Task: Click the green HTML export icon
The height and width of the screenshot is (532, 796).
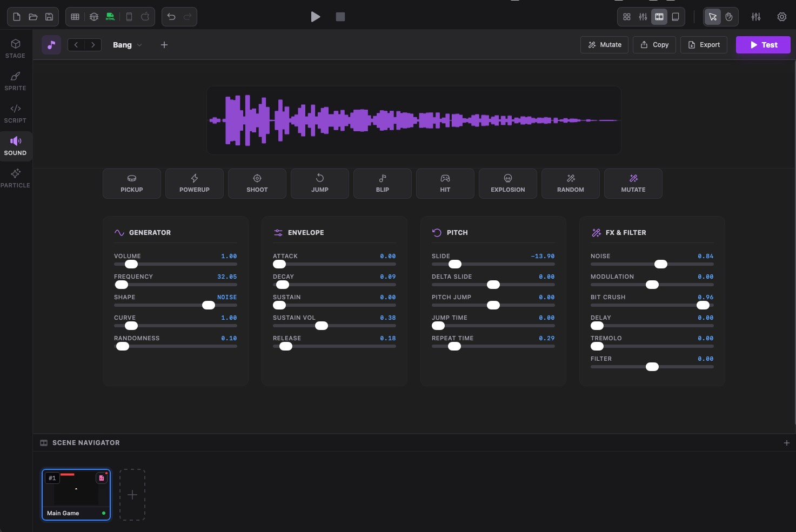Action: pos(110,17)
